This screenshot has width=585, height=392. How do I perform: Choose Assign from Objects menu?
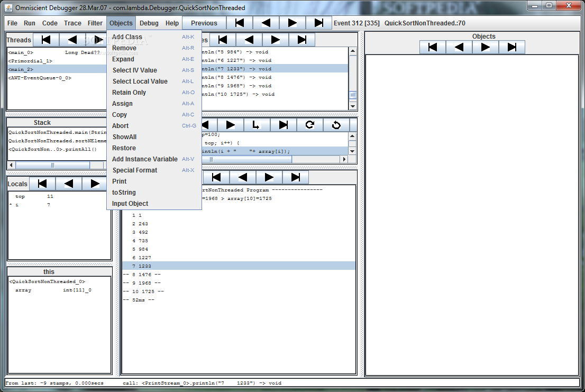(x=154, y=104)
